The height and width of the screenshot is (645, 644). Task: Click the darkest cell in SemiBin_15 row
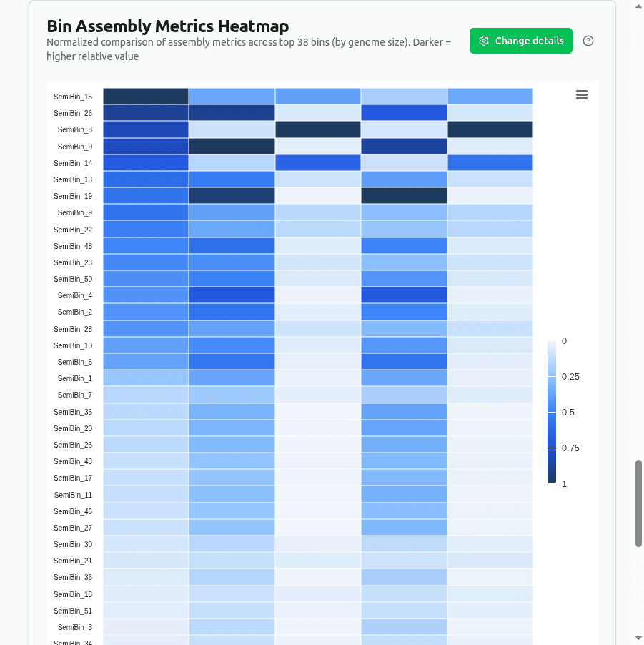pyautogui.click(x=145, y=96)
